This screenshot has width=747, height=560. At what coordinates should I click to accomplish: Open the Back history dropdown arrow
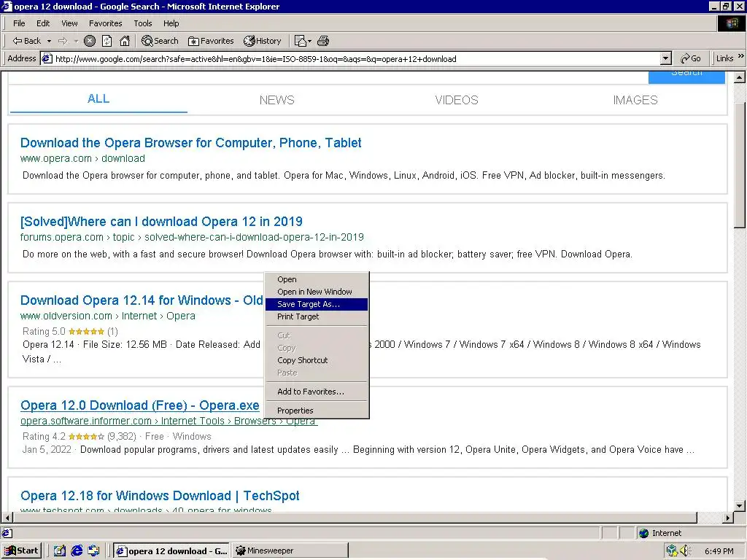(49, 41)
